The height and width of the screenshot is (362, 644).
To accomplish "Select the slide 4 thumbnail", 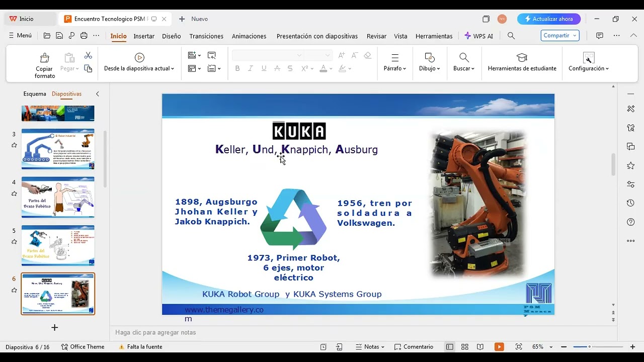I will tap(58, 197).
